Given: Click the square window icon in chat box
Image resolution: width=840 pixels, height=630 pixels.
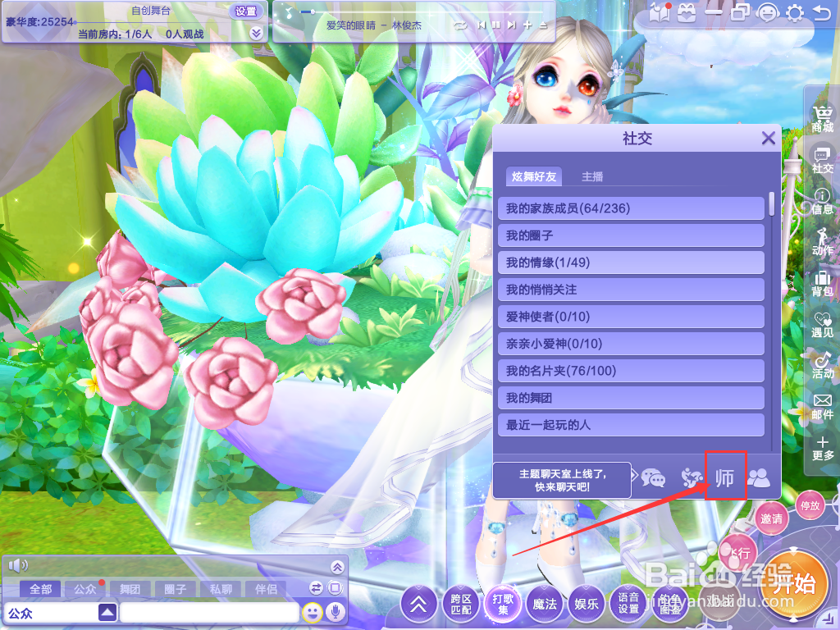Looking at the screenshot, I should [x=335, y=588].
